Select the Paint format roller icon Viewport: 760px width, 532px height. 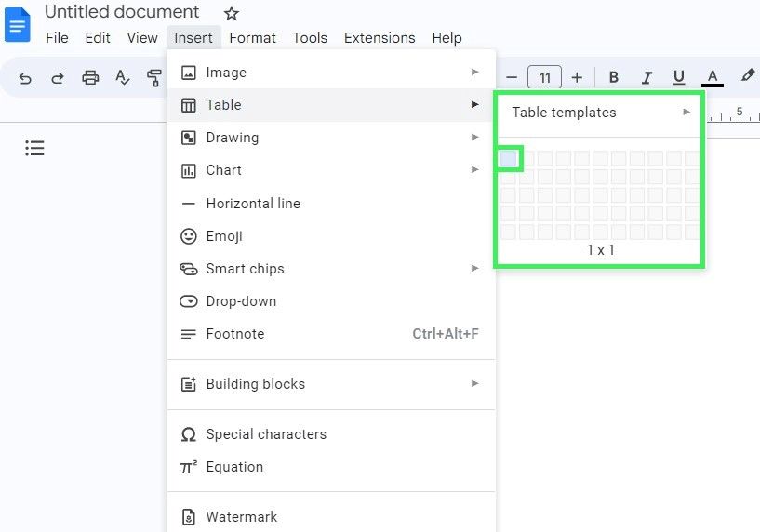pyautogui.click(x=154, y=77)
